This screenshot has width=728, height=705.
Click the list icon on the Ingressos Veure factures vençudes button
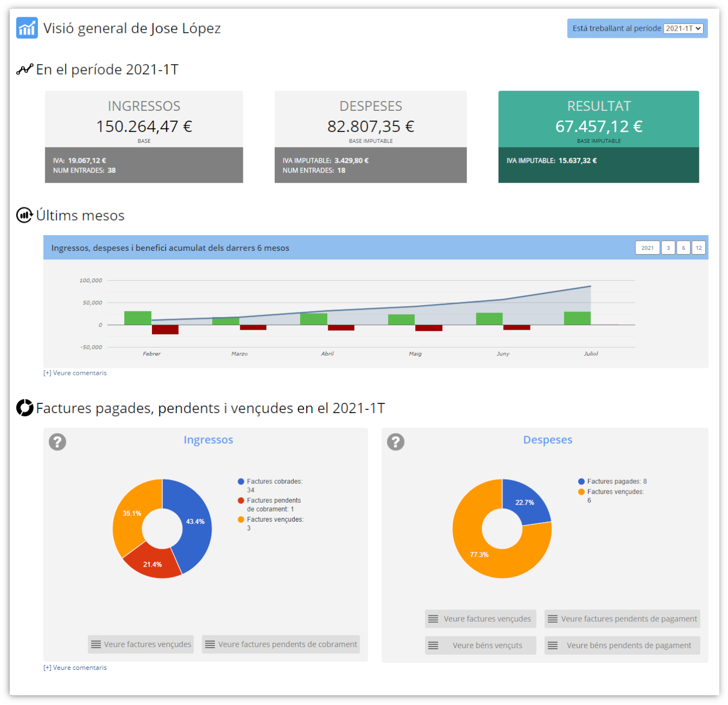[x=96, y=644]
